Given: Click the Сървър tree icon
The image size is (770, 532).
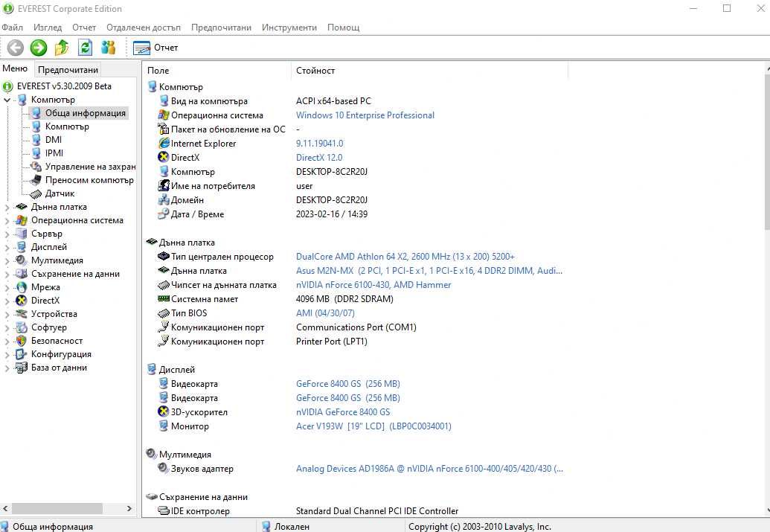Looking at the screenshot, I should click(22, 234).
